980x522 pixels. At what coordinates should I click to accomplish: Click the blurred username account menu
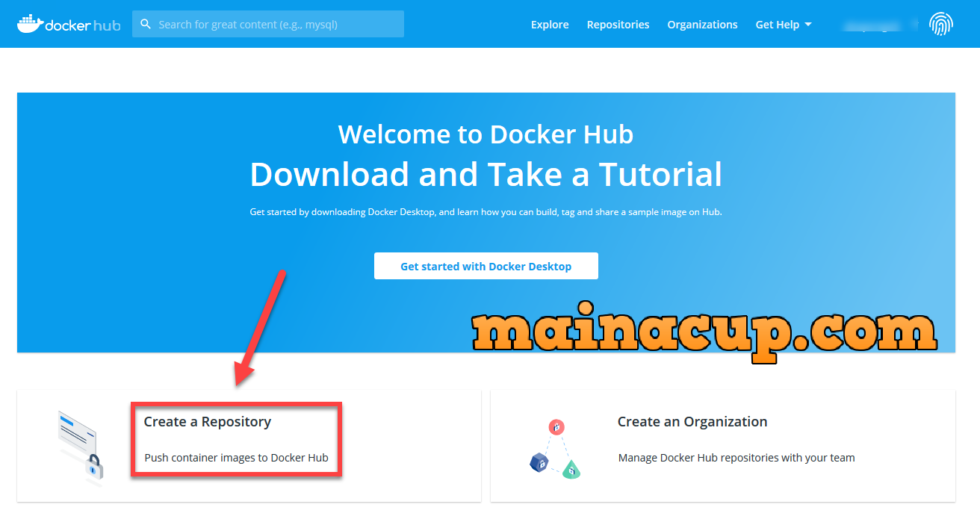pyautogui.click(x=878, y=25)
